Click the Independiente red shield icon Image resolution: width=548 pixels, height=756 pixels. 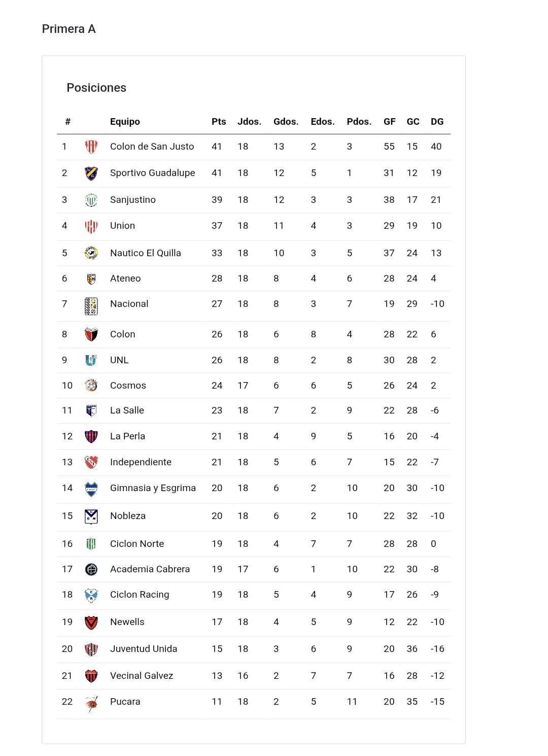coord(91,462)
